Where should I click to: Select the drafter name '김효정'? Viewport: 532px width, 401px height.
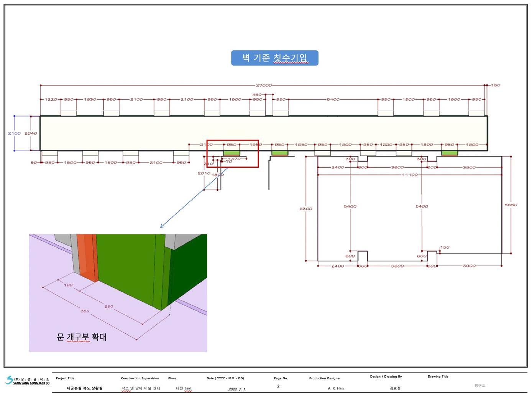click(x=395, y=388)
